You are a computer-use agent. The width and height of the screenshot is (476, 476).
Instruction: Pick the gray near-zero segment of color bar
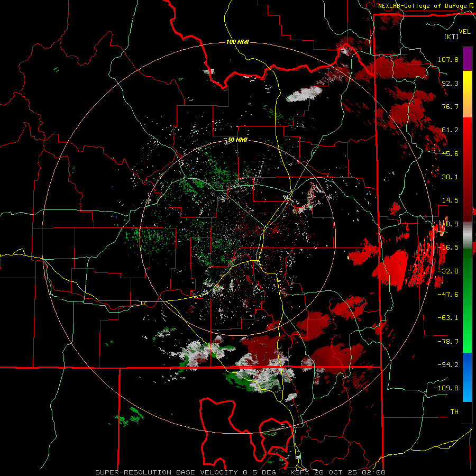(467, 235)
